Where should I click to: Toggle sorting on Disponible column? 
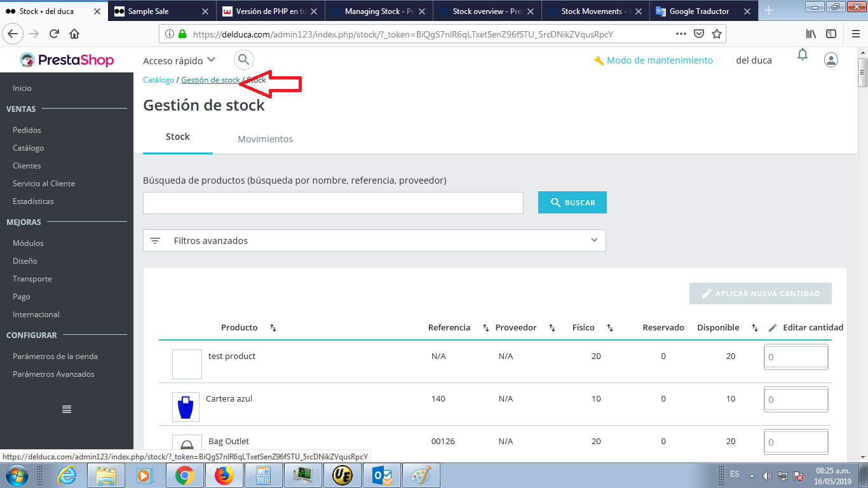click(754, 327)
